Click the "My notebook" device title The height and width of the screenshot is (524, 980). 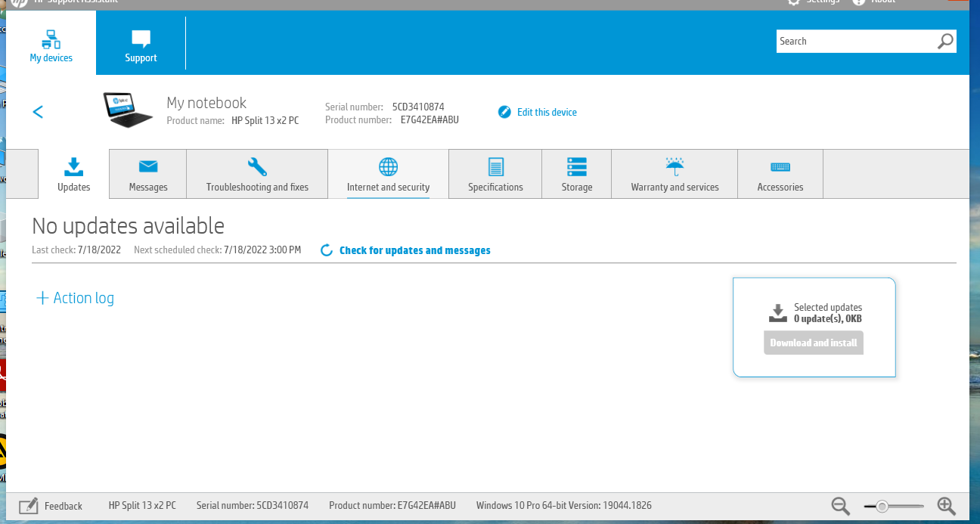click(206, 103)
